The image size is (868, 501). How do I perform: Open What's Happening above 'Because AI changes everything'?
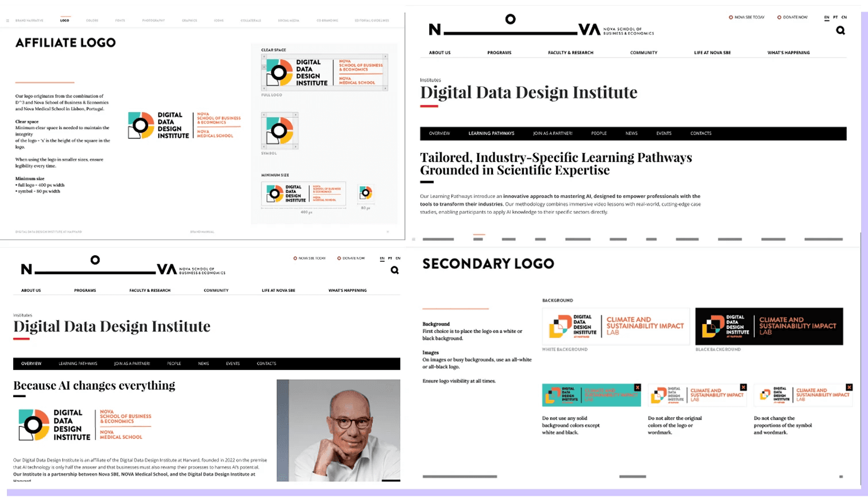[x=348, y=291]
